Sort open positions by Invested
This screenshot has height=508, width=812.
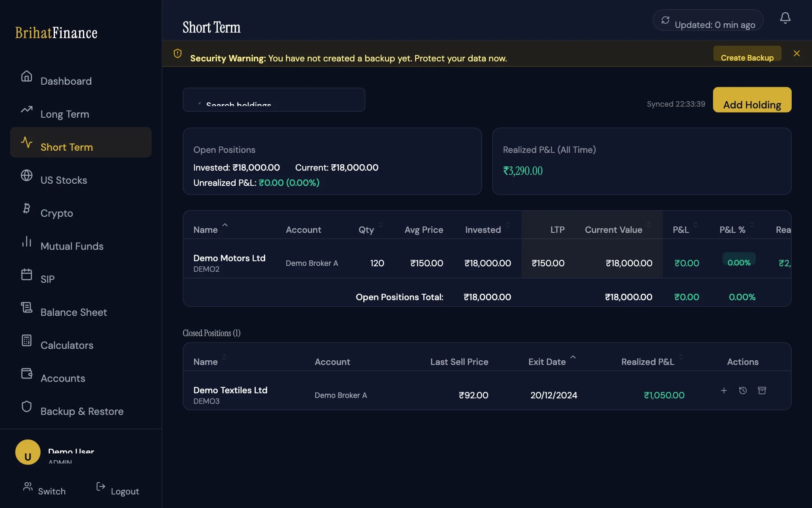click(488, 229)
